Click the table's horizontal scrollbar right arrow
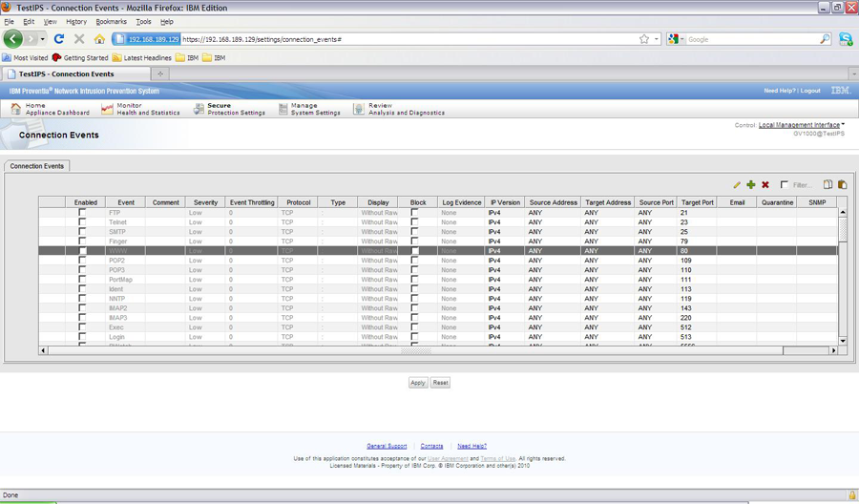The height and width of the screenshot is (504, 859). point(833,350)
